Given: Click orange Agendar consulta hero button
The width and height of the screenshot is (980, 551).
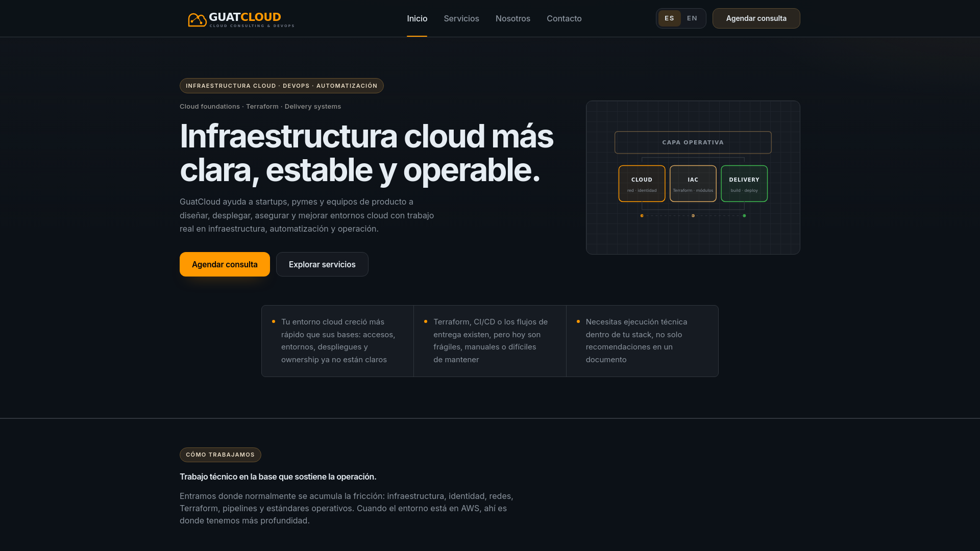Looking at the screenshot, I should pyautogui.click(x=225, y=264).
